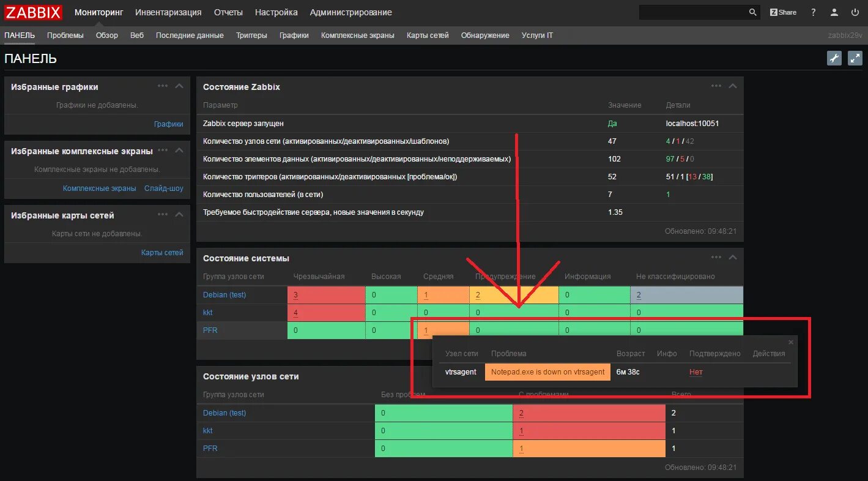This screenshot has height=481, width=868.
Task: Open the Инвентаризация main menu
Action: (x=168, y=12)
